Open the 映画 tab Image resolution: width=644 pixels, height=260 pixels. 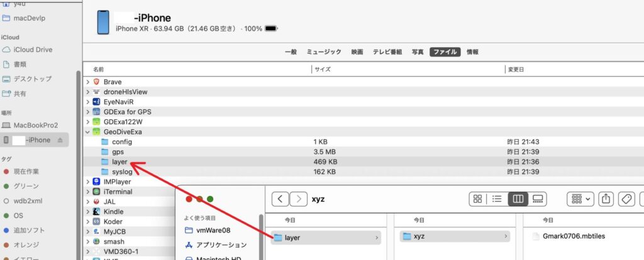tap(357, 52)
